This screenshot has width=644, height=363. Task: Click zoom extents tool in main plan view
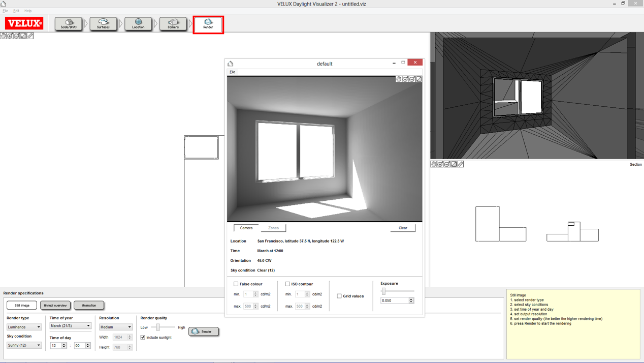click(23, 36)
